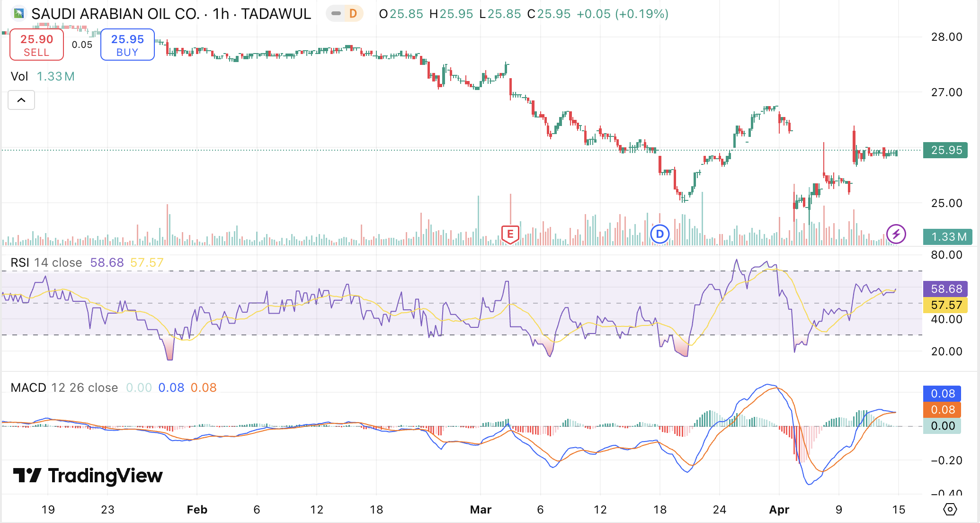980x523 pixels.
Task: Click the 27.00 price axis label
Action: [946, 92]
